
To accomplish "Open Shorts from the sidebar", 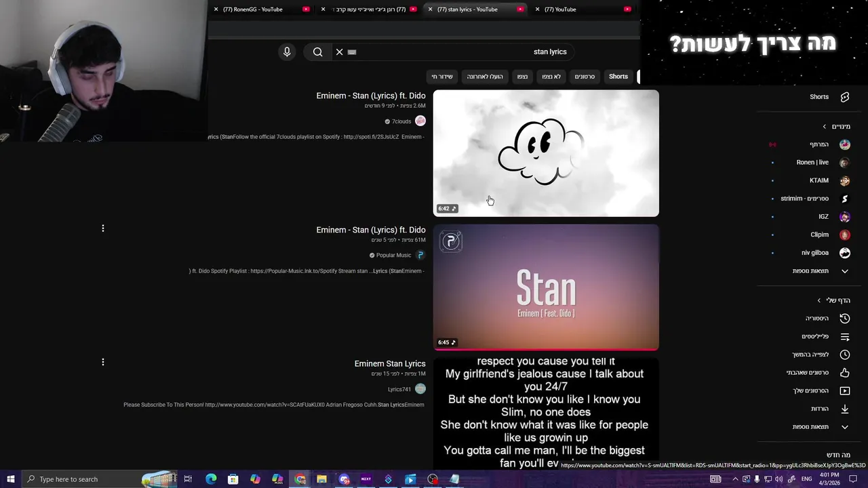I will click(830, 97).
